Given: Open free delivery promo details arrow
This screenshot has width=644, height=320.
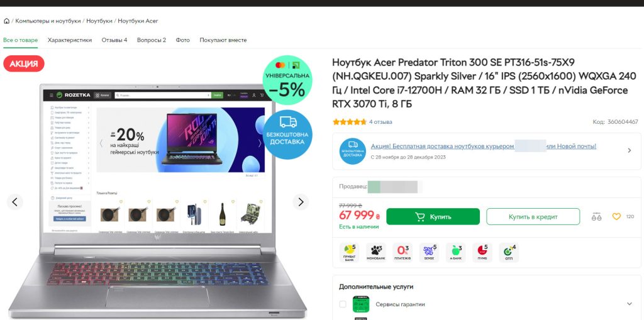Looking at the screenshot, I should tap(629, 151).
